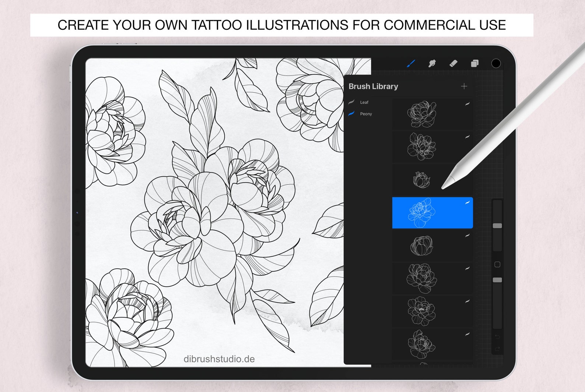Open the Layers panel

point(474,64)
